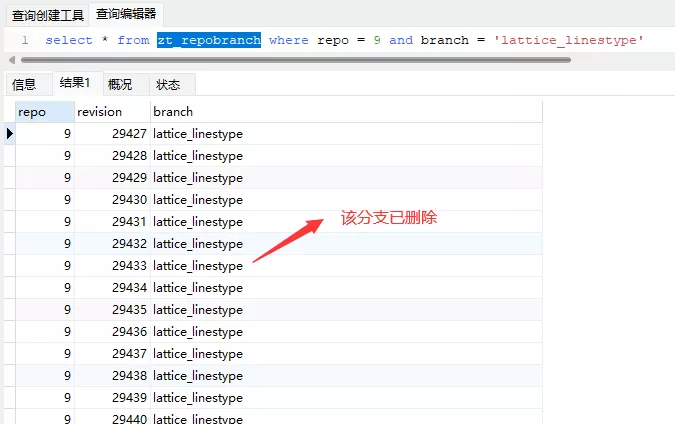Open the 结果1 tab
This screenshot has width=675, height=424.
coord(74,83)
